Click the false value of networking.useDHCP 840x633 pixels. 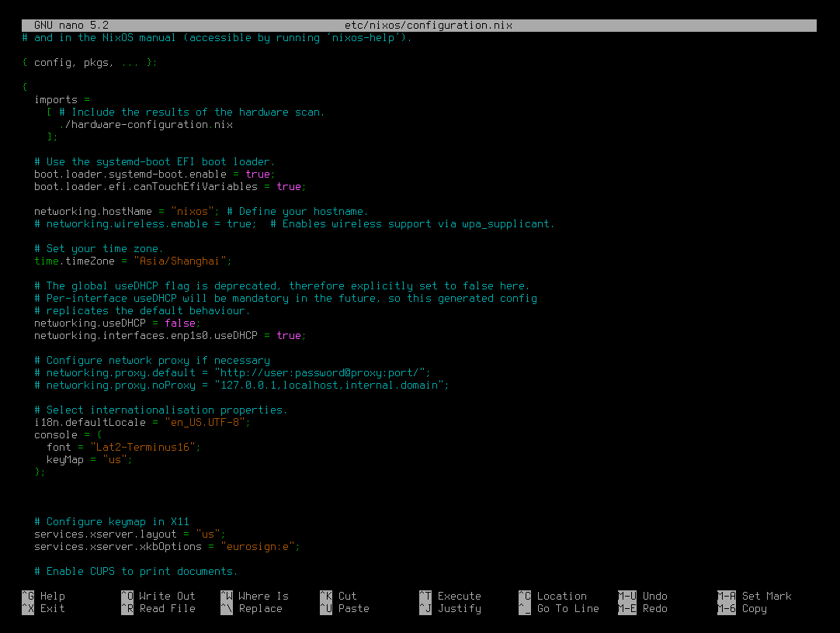click(179, 323)
